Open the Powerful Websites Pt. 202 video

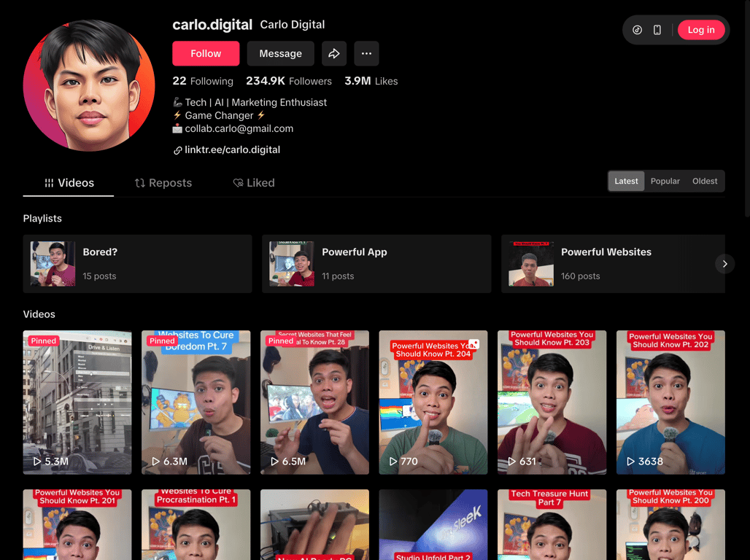[670, 402]
